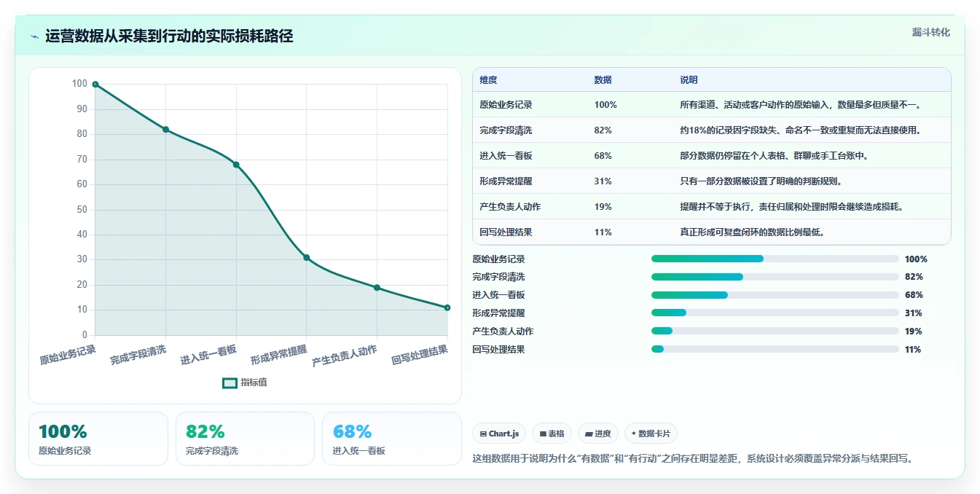
Task: Click the 31% value in the table
Action: [x=603, y=181]
